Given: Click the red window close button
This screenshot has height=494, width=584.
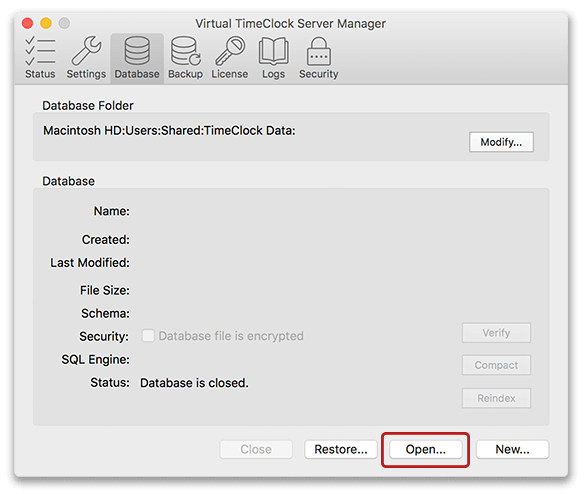Looking at the screenshot, I should click(28, 23).
